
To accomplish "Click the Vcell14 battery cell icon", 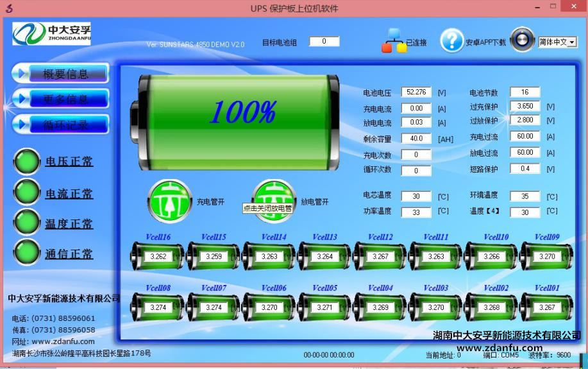I will (269, 257).
